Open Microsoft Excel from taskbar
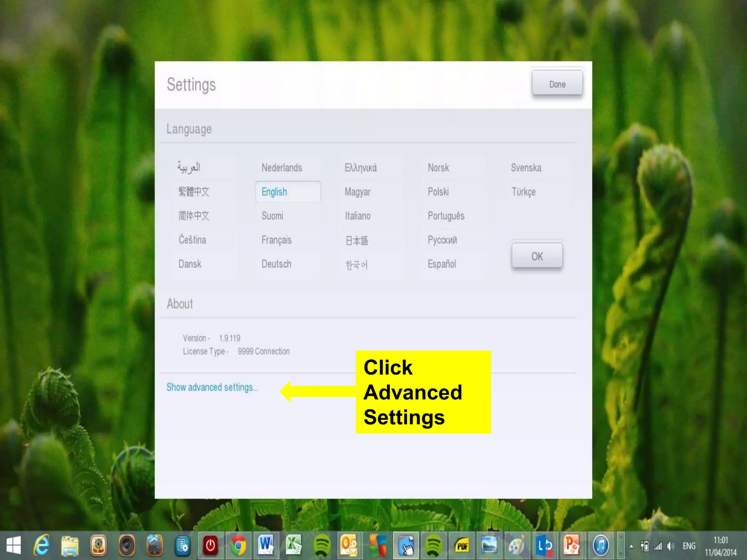The width and height of the screenshot is (747, 560). pos(294,546)
